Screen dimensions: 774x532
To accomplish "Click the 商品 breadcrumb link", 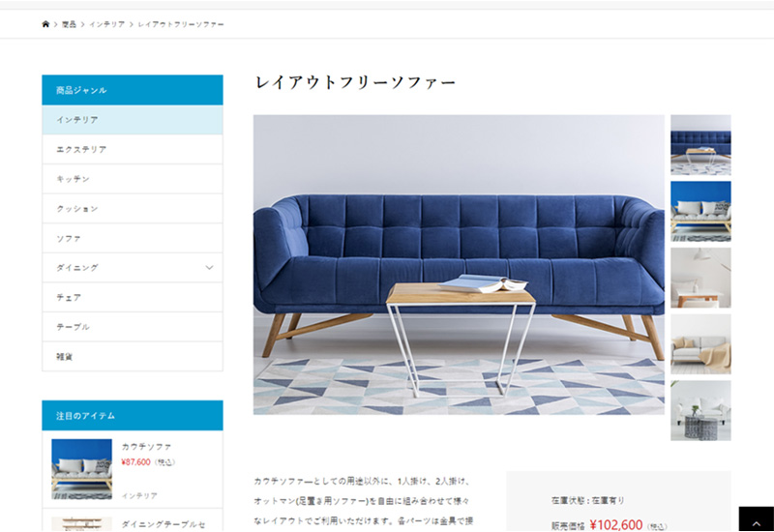I will (69, 24).
